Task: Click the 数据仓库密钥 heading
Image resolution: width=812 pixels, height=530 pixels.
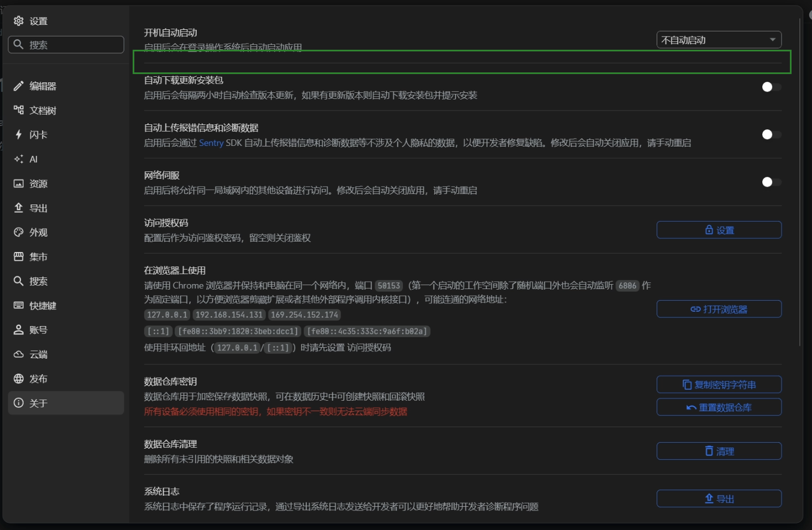Action: click(x=170, y=381)
